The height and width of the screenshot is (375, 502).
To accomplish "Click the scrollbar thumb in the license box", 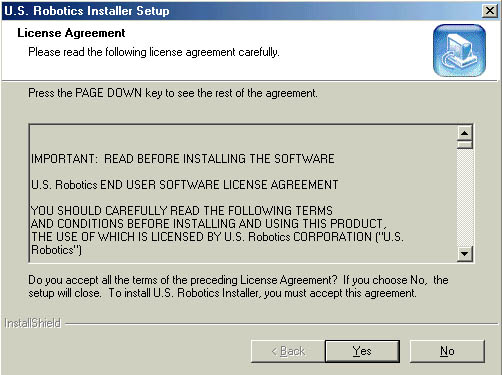I will click(x=465, y=145).
